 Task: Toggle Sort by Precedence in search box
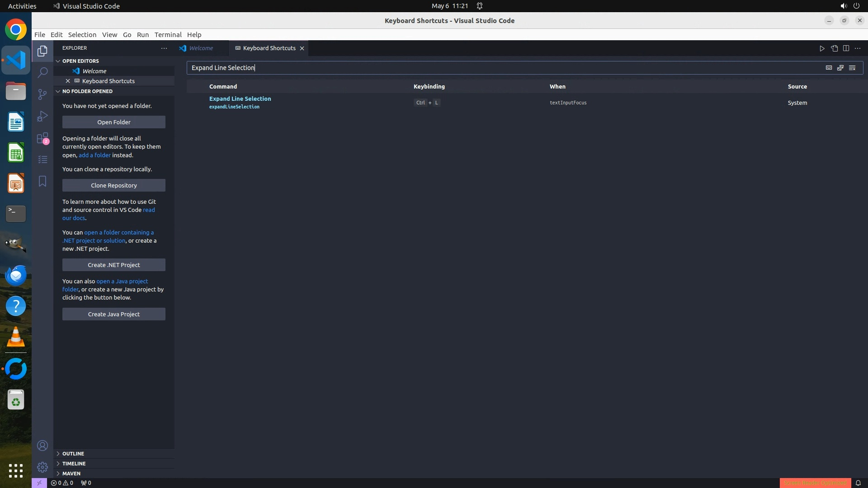tap(840, 68)
